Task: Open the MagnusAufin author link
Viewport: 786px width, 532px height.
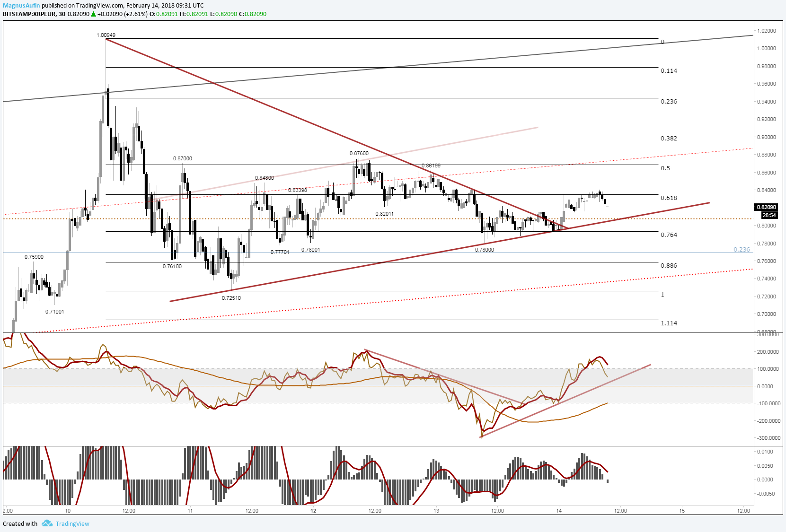Action: 21,5
